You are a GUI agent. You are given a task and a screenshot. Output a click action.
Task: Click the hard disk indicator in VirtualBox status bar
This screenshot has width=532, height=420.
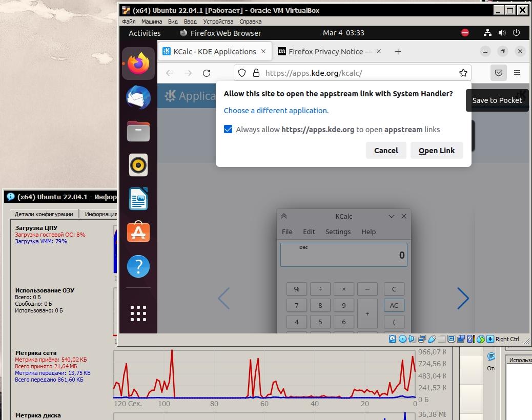pyautogui.click(x=392, y=339)
